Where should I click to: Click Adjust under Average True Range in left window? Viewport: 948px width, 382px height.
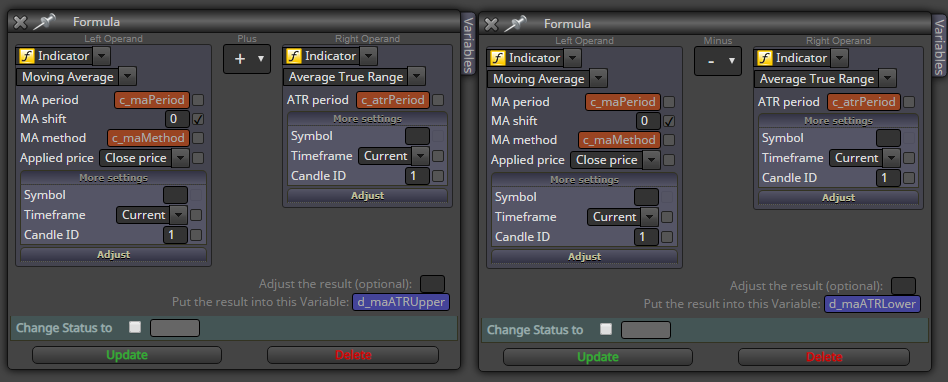(x=368, y=195)
